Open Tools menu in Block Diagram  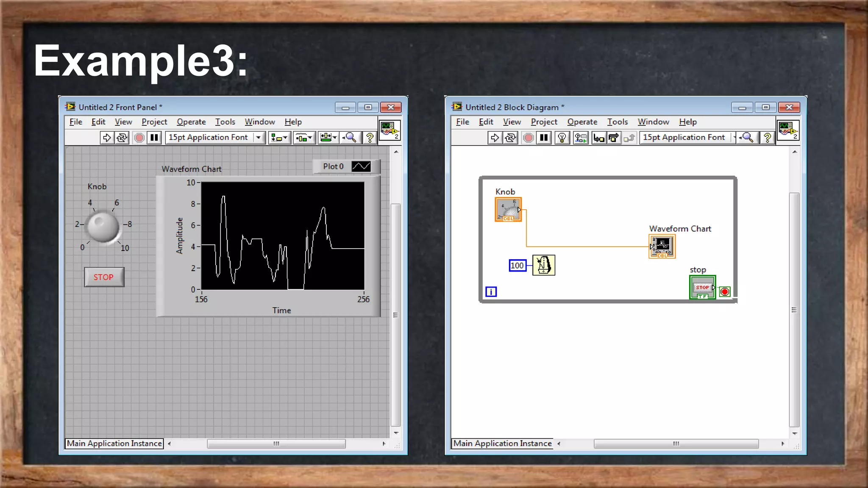coord(617,122)
